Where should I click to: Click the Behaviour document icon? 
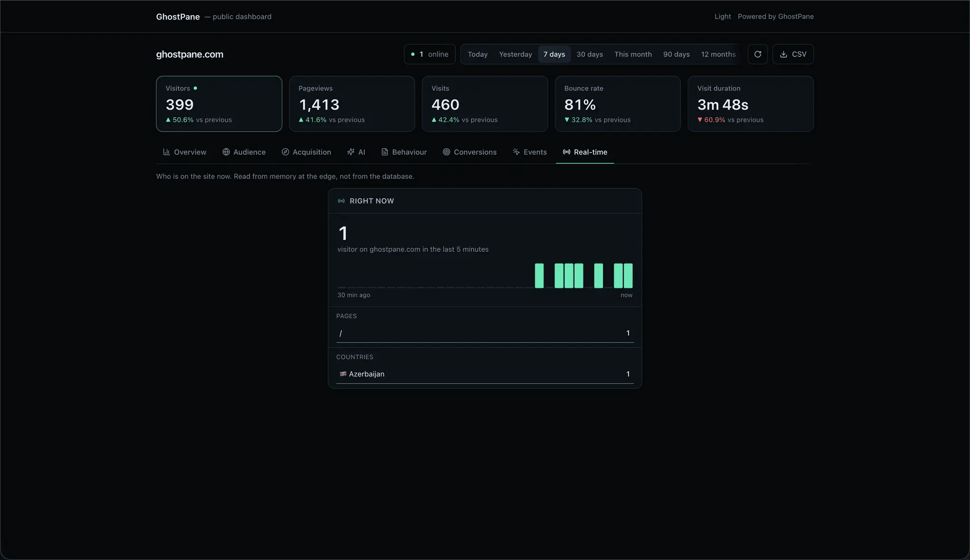(x=385, y=152)
